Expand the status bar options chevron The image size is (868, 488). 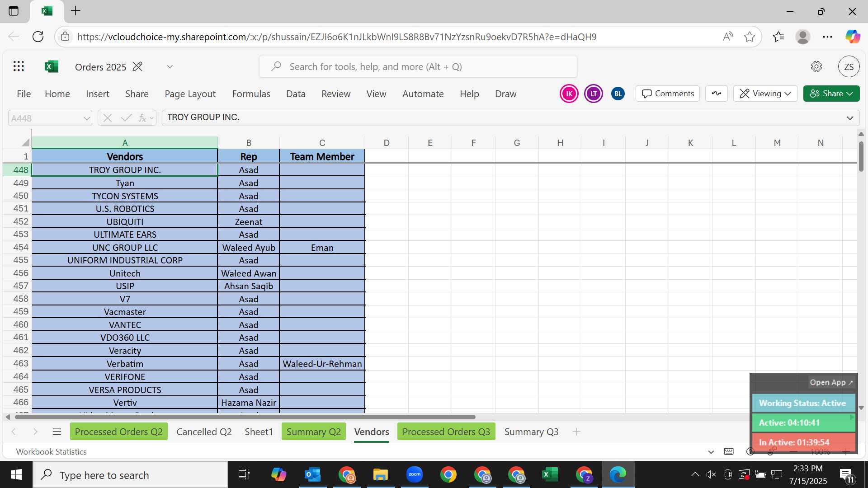click(711, 451)
